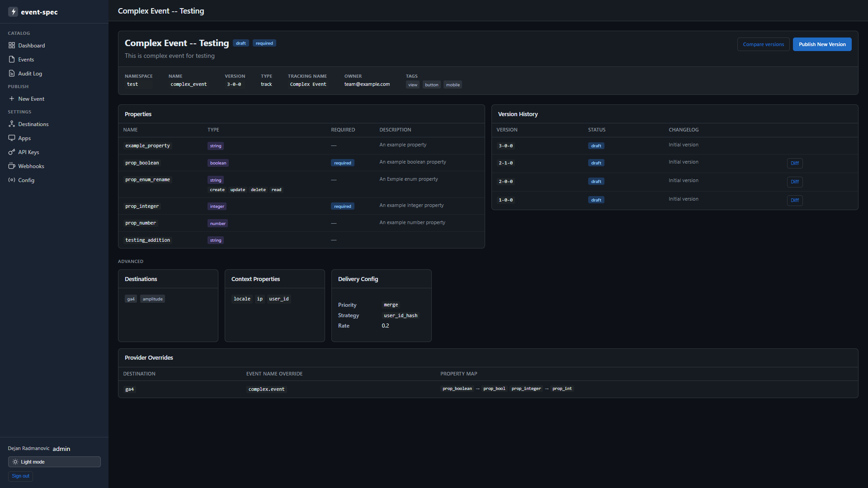The width and height of the screenshot is (868, 488).
Task: Sign out of the account
Action: pyautogui.click(x=20, y=476)
